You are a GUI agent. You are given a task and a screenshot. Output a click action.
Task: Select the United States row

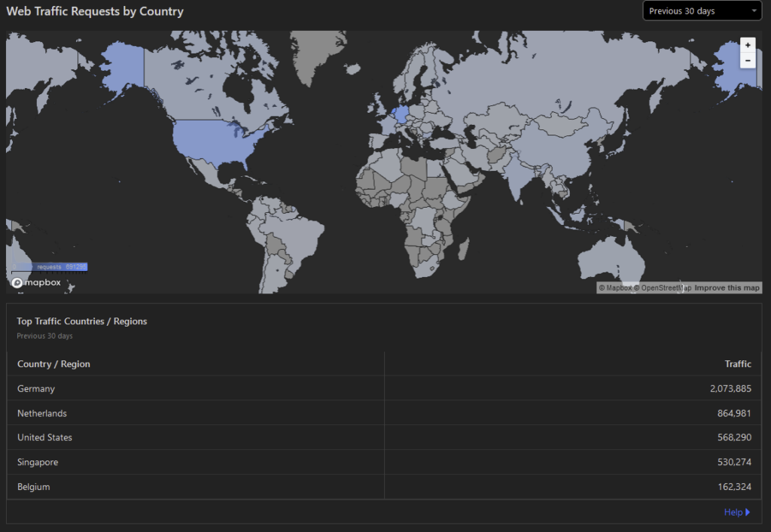[x=384, y=437]
